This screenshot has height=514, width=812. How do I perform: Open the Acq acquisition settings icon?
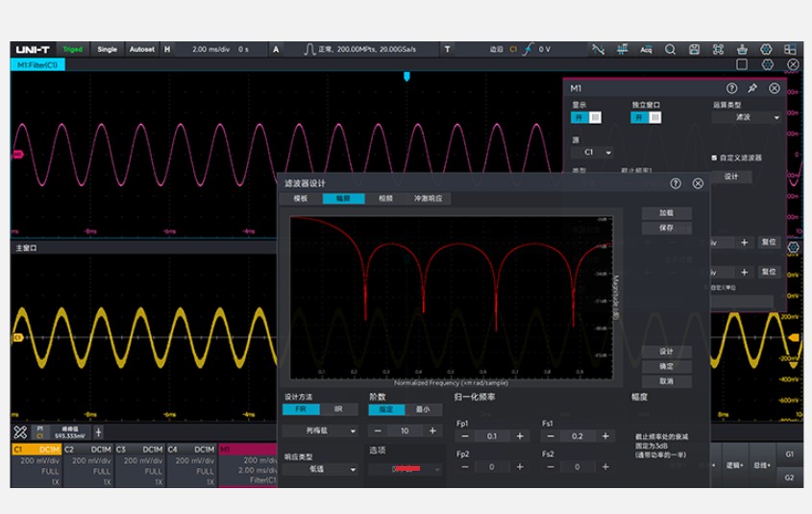click(x=646, y=49)
